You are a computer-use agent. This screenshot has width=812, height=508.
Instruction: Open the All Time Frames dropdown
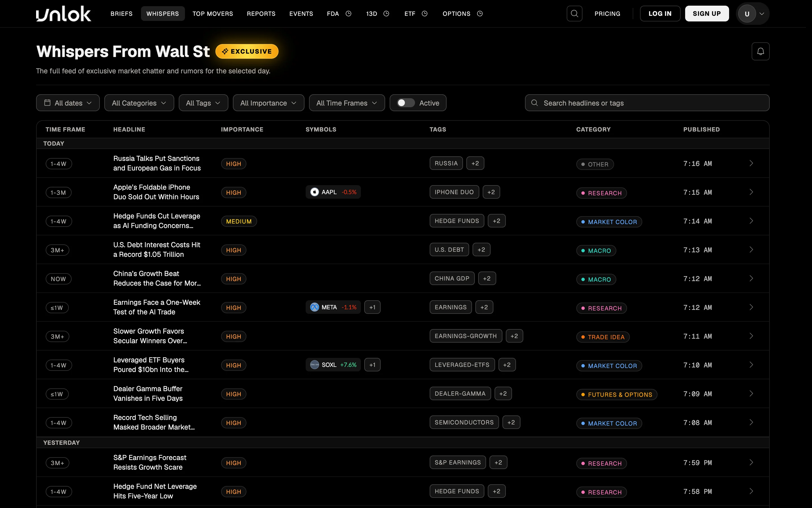[x=347, y=103]
